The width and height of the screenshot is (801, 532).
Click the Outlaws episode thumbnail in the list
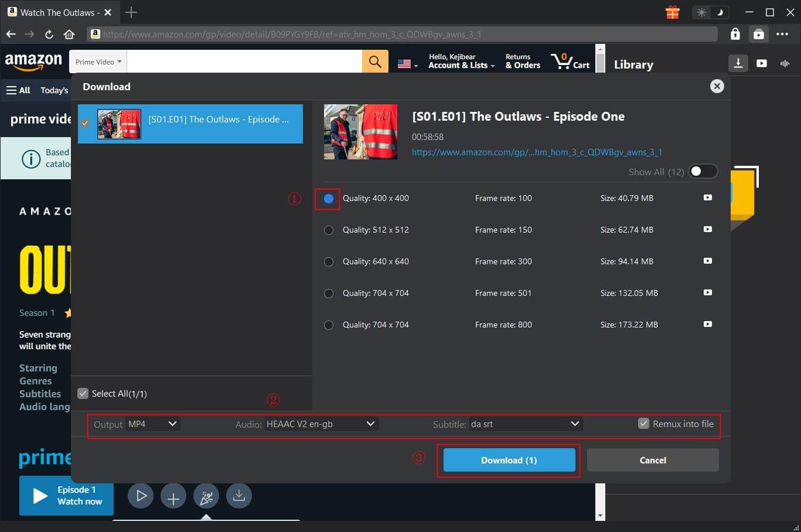click(x=120, y=124)
